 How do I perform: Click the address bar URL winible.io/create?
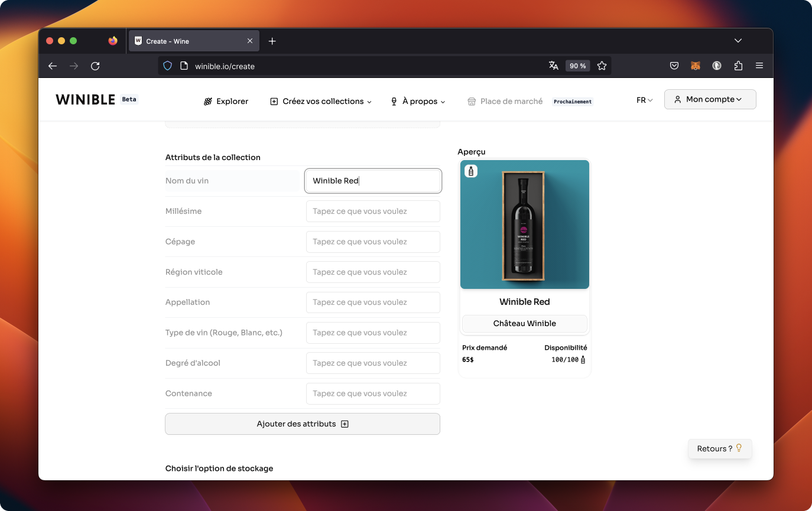(x=225, y=66)
